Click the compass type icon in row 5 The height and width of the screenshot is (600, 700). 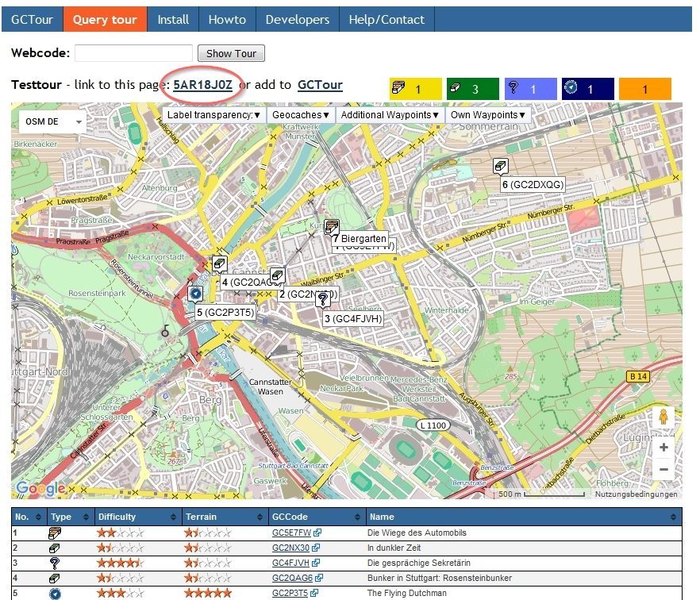[x=55, y=594]
